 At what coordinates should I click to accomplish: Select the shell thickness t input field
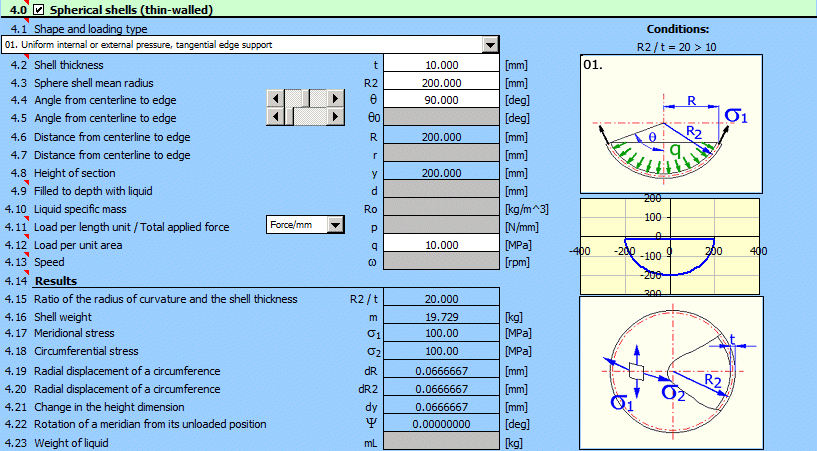tap(441, 65)
